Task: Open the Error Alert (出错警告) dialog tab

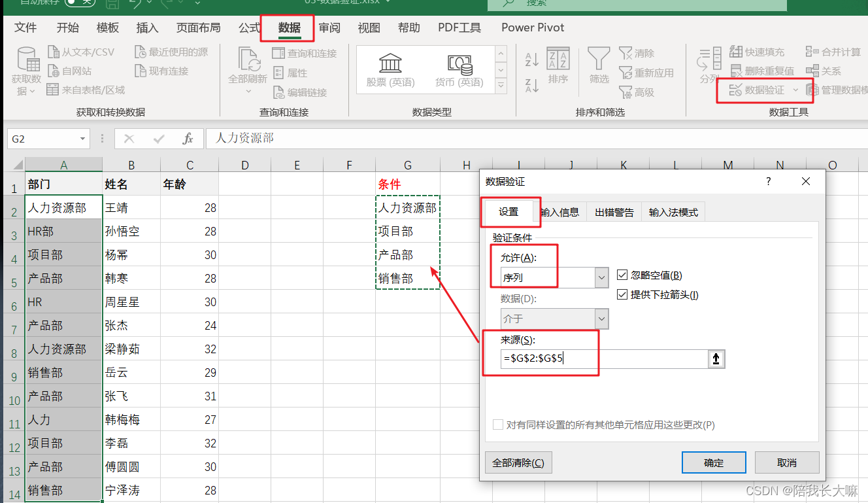Action: click(x=614, y=212)
